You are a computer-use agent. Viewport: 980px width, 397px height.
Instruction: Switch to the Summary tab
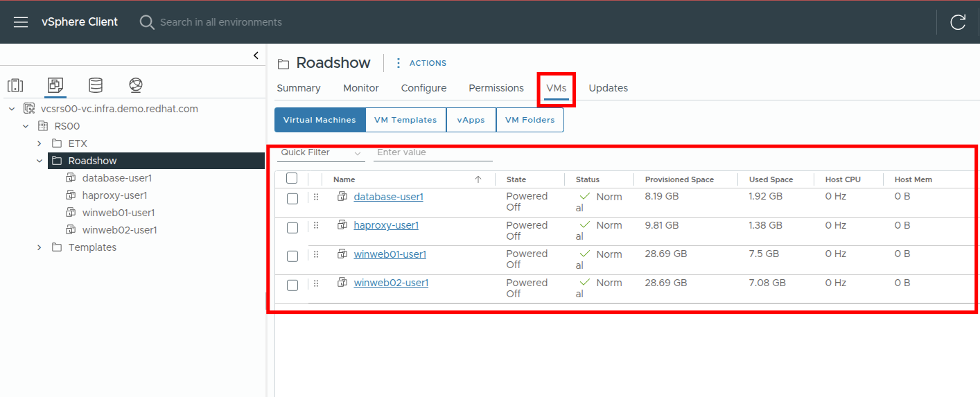(298, 88)
